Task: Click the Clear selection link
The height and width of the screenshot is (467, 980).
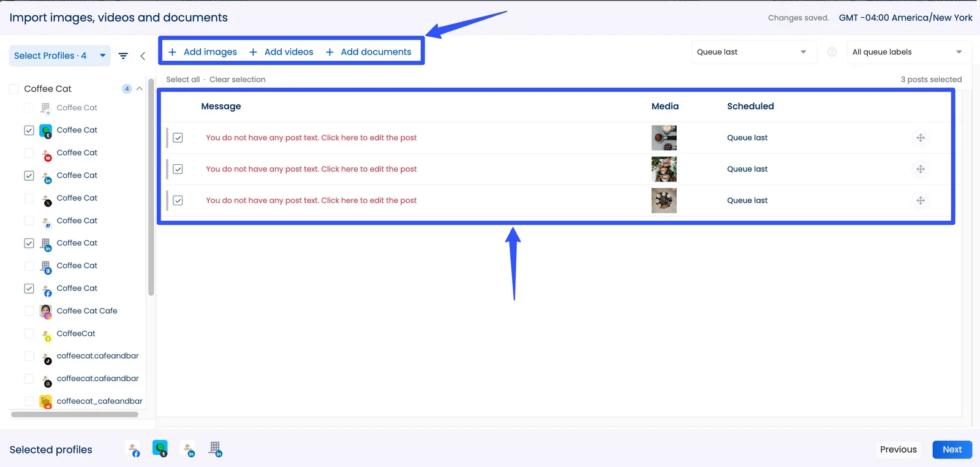Action: [x=238, y=80]
